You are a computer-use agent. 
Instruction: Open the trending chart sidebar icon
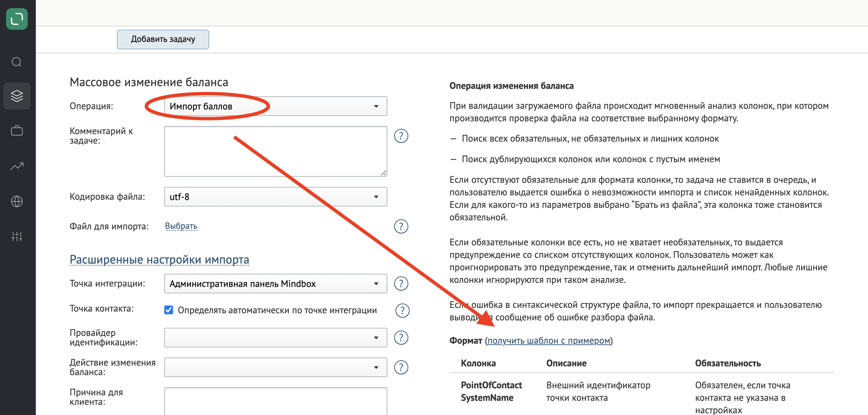[x=17, y=166]
